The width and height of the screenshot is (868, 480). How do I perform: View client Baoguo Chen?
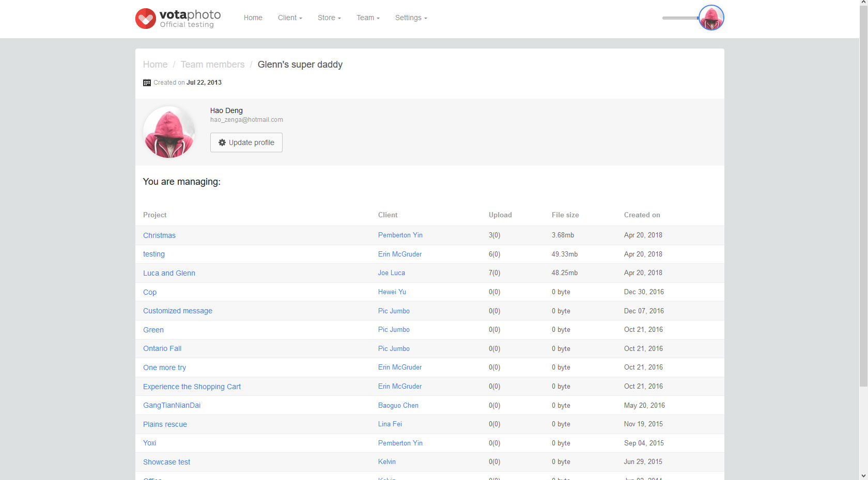tap(398, 405)
